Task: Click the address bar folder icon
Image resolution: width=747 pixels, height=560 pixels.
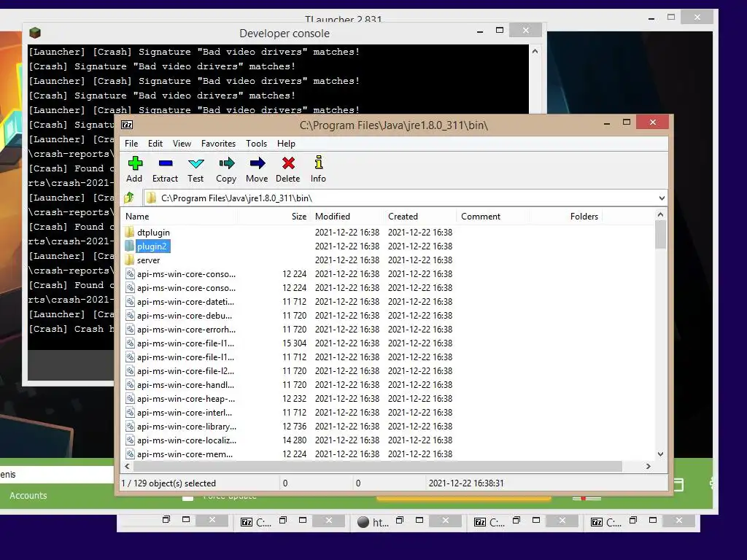Action: click(151, 198)
